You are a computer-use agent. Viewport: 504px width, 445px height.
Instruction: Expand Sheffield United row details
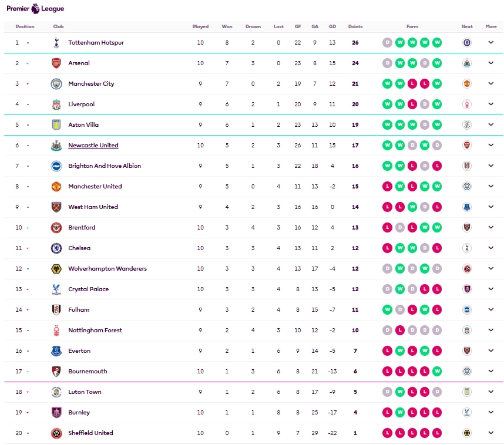(x=491, y=433)
